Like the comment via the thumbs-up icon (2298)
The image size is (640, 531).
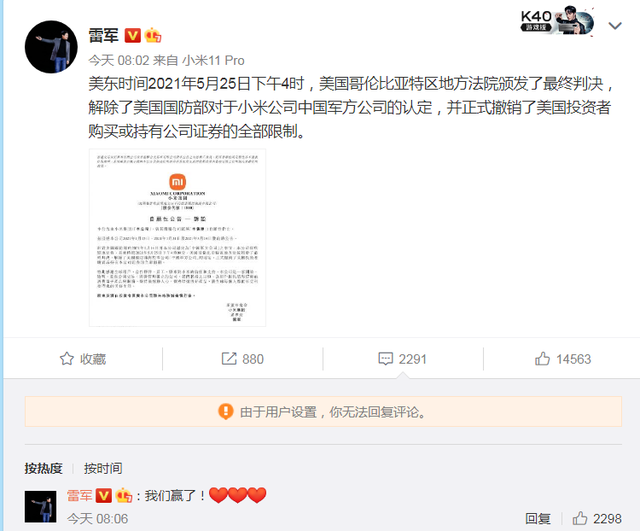click(580, 518)
